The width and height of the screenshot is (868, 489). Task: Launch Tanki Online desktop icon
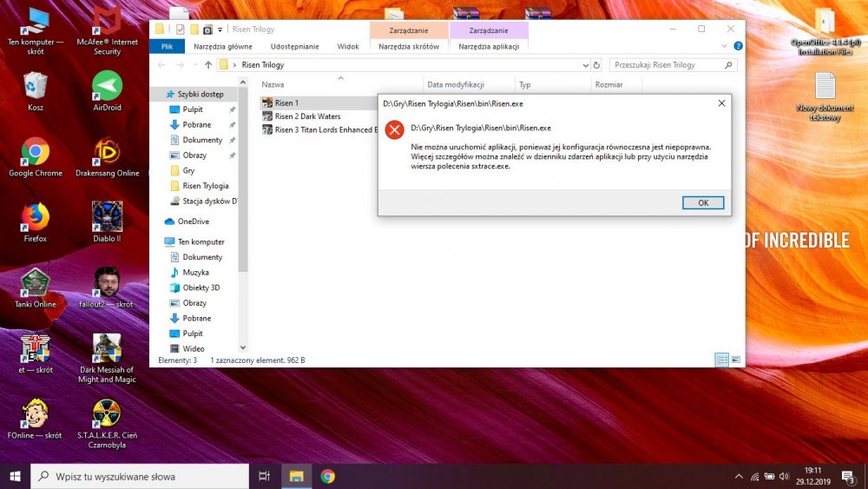tap(36, 288)
